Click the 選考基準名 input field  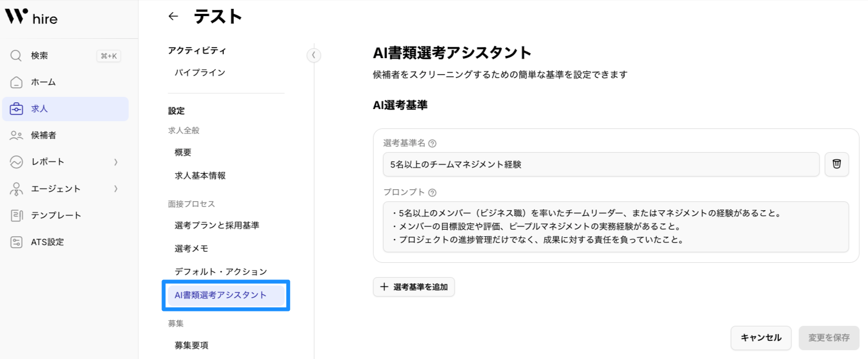point(600,164)
